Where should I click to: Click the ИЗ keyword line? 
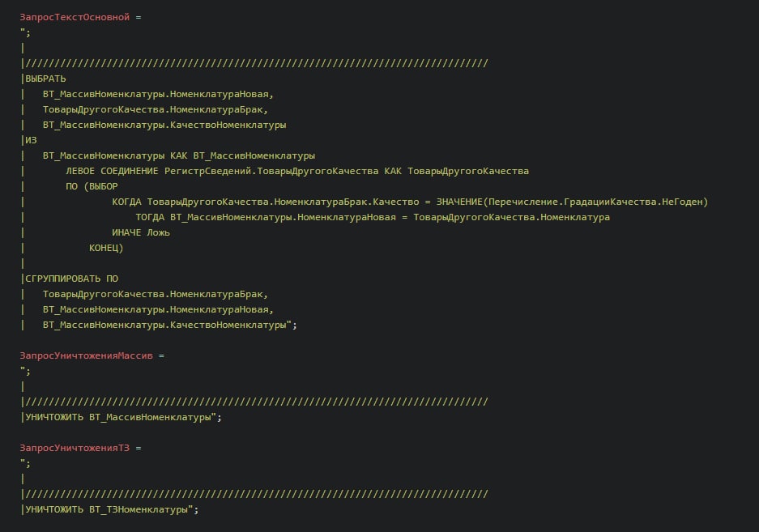(31, 140)
